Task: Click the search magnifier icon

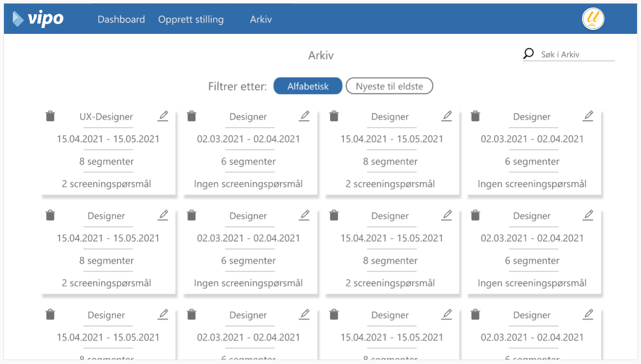Action: click(529, 54)
